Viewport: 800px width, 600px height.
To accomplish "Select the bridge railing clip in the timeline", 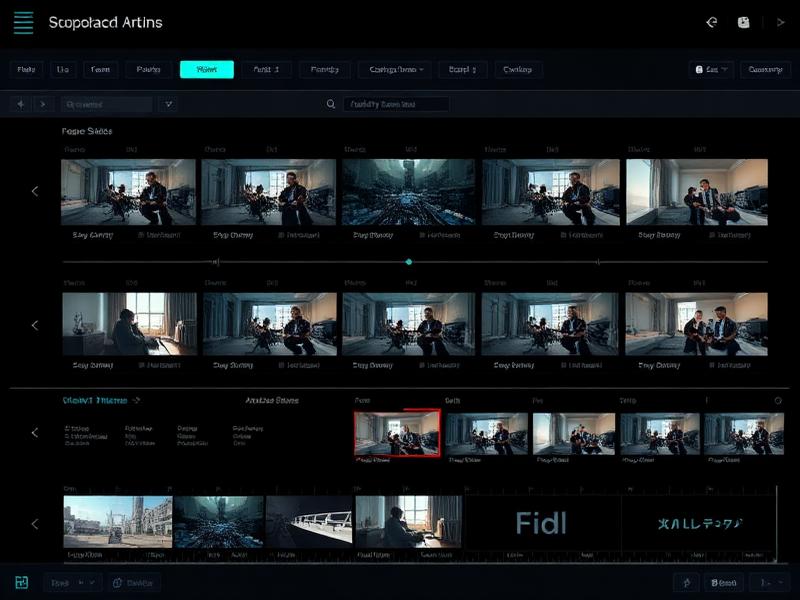I will [x=309, y=522].
